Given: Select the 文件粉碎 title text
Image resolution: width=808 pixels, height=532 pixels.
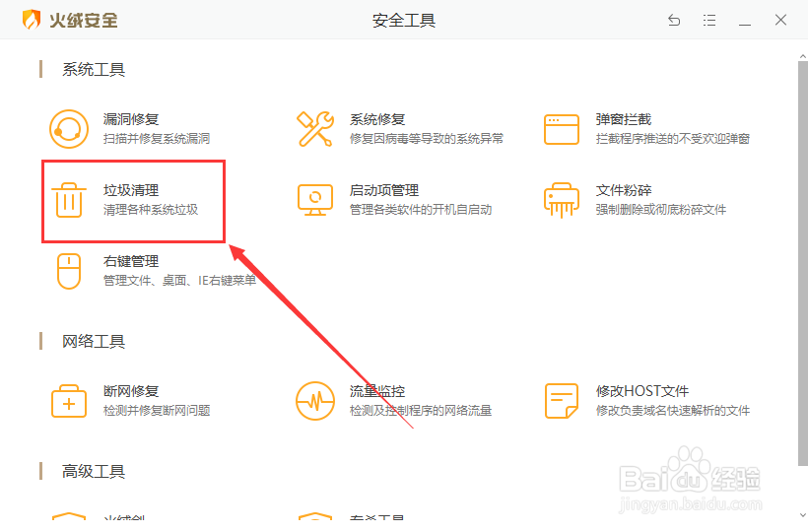Looking at the screenshot, I should click(624, 190).
